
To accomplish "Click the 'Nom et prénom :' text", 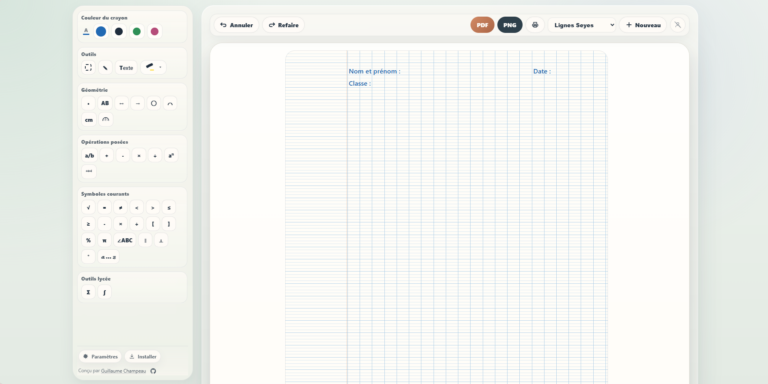I will [x=375, y=71].
